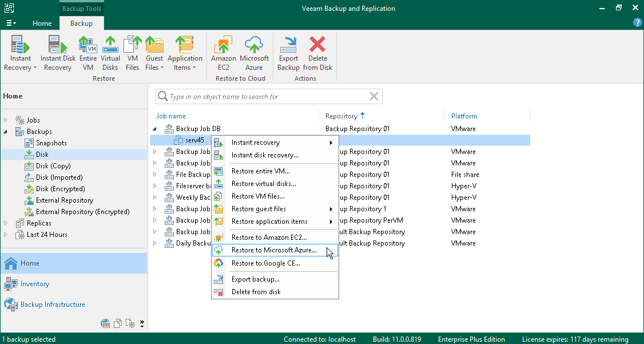Image resolution: width=644 pixels, height=344 pixels.
Task: Choose Restore virtual disks menu entry
Action: pyautogui.click(x=275, y=184)
